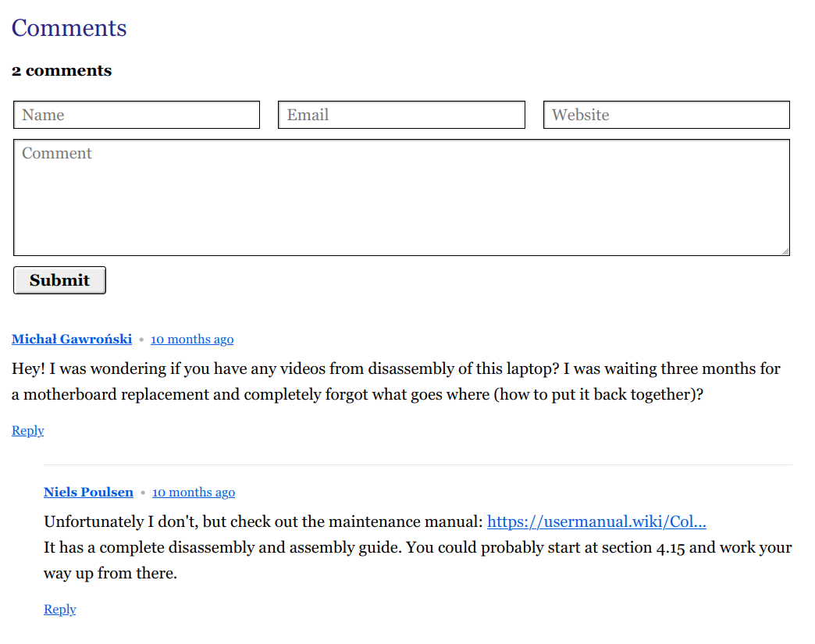Click the dot separator beside Michał's name

pyautogui.click(x=141, y=340)
